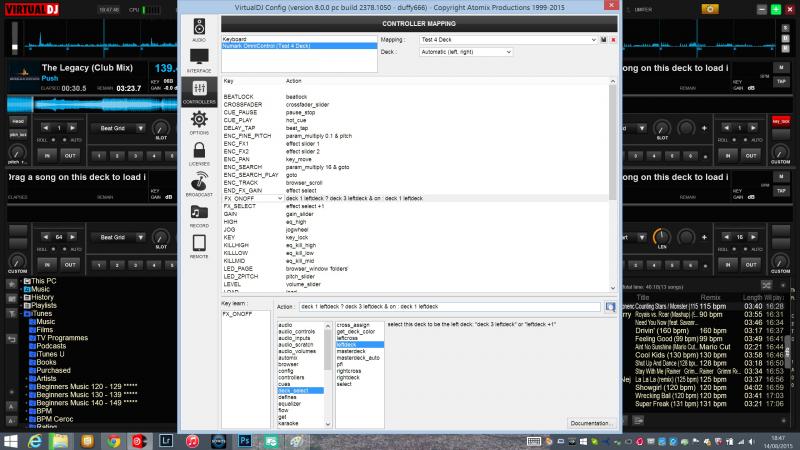
Task: Select the BEATLOCK mapping row
Action: click(x=415, y=97)
